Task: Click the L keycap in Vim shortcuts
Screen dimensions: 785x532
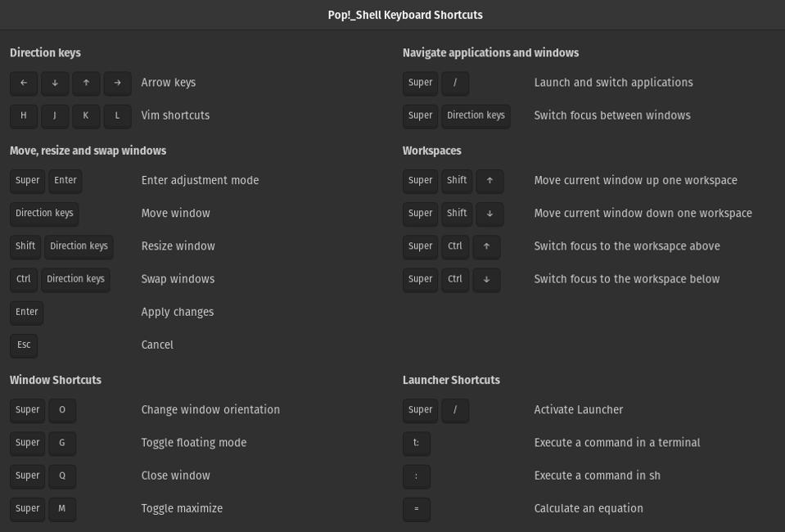Action: click(x=117, y=115)
